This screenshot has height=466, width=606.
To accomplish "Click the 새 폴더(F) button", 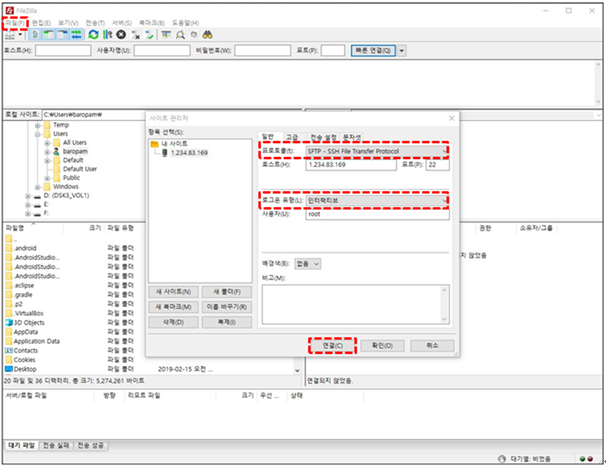I will [x=227, y=292].
